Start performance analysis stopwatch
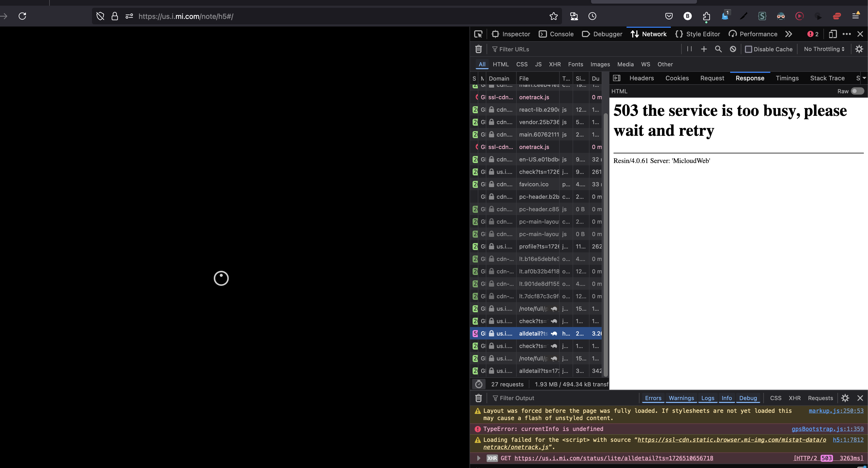 click(479, 384)
